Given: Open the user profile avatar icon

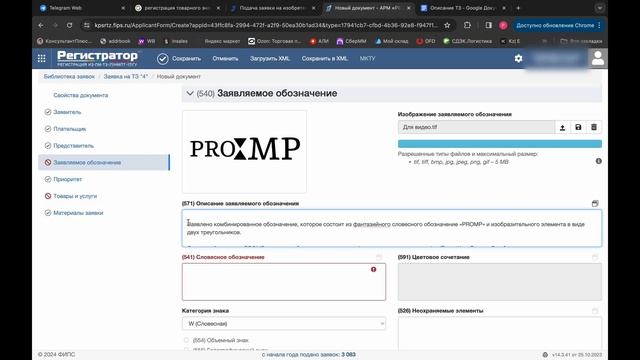Looking at the screenshot, I should click(x=598, y=58).
